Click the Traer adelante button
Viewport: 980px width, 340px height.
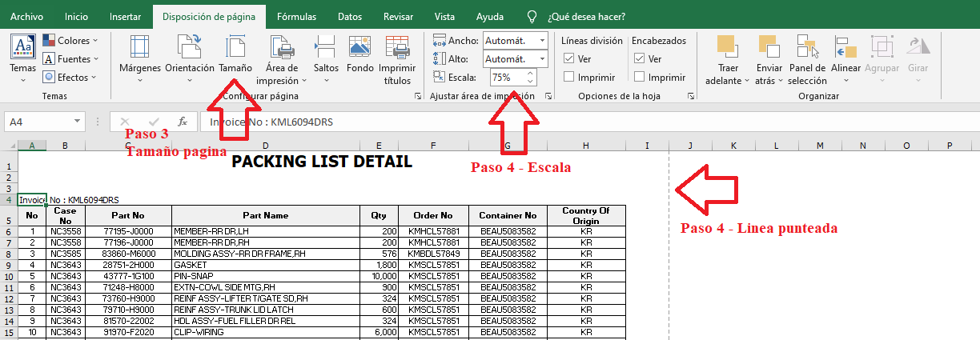[727, 48]
